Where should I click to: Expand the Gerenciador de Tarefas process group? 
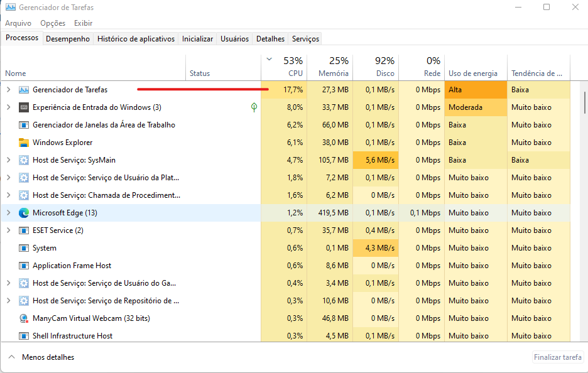[x=9, y=90]
